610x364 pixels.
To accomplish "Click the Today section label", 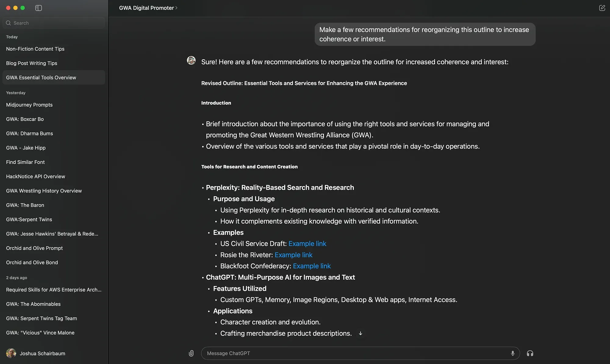I will click(x=12, y=37).
